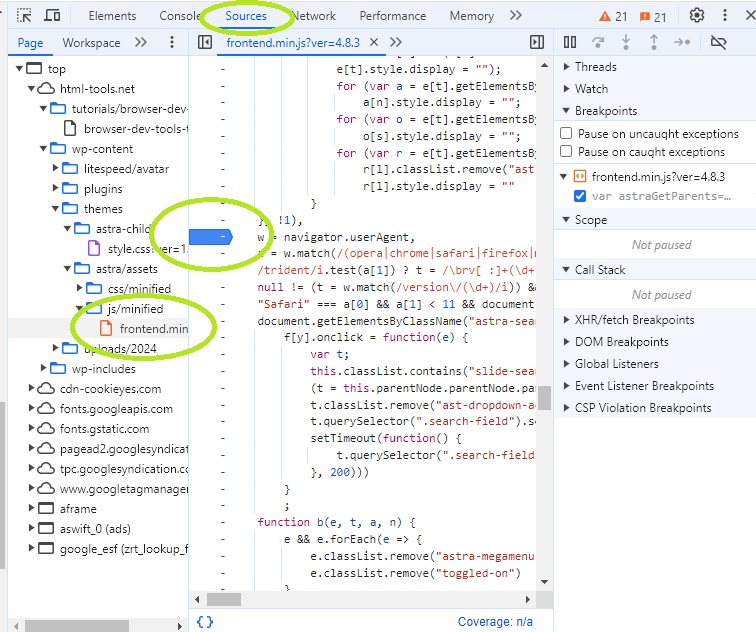Expand cdn-cookieyes.com domain
This screenshot has width=756, height=632.
[x=31, y=388]
